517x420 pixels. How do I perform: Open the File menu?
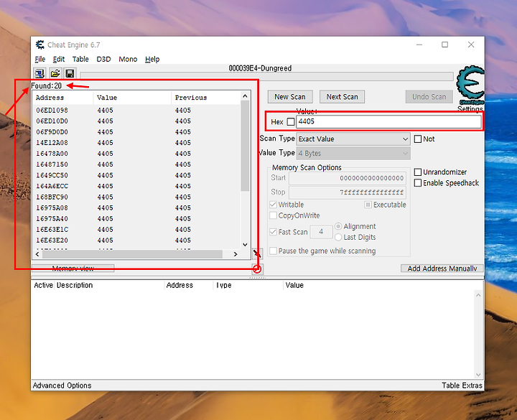(x=40, y=59)
